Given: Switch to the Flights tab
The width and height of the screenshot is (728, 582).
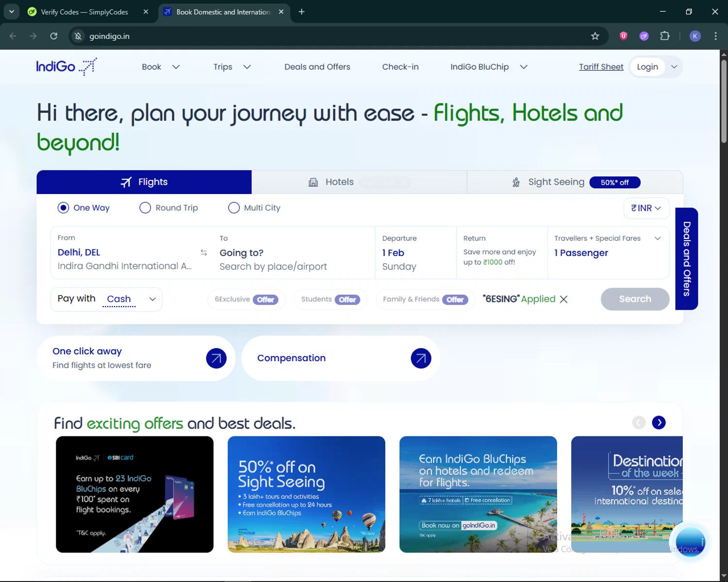Looking at the screenshot, I should click(144, 182).
